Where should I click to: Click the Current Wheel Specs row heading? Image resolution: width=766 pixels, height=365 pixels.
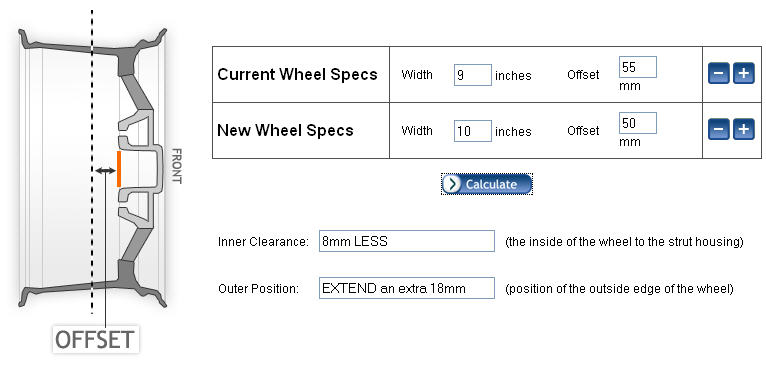tap(298, 74)
